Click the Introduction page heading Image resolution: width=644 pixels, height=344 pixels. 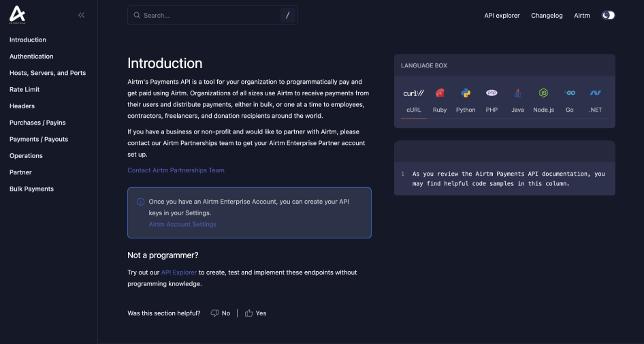(165, 63)
